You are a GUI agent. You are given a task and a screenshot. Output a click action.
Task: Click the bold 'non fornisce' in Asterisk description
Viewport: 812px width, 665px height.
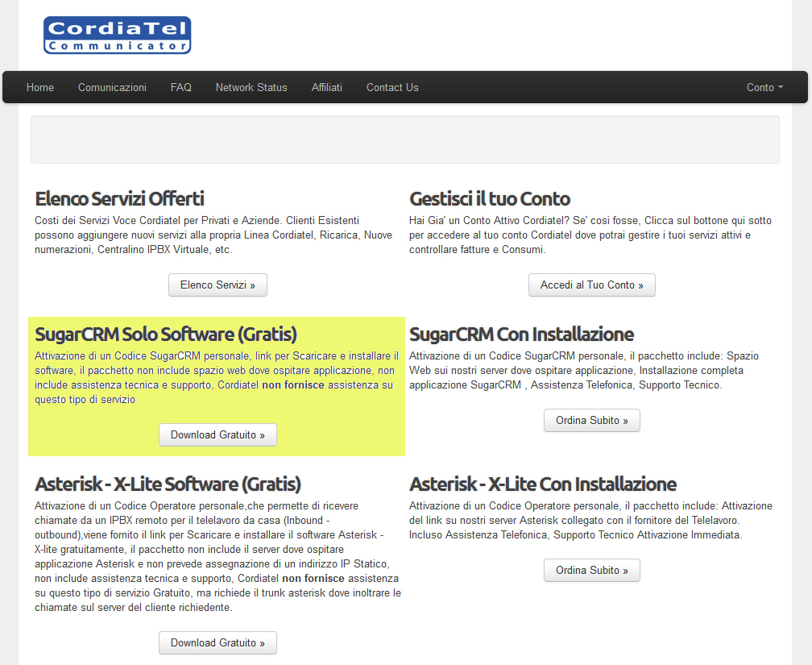pos(313,579)
